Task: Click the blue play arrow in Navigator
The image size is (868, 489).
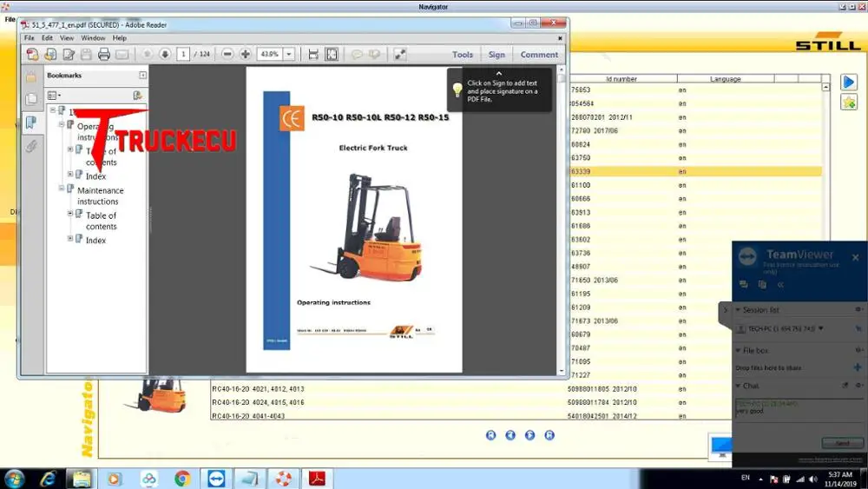Action: pos(849,83)
